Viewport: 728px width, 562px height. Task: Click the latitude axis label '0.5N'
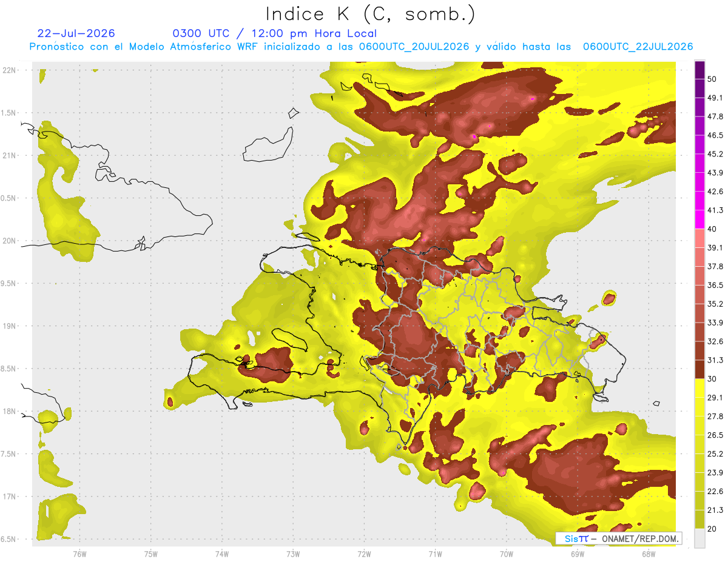pos(9,198)
